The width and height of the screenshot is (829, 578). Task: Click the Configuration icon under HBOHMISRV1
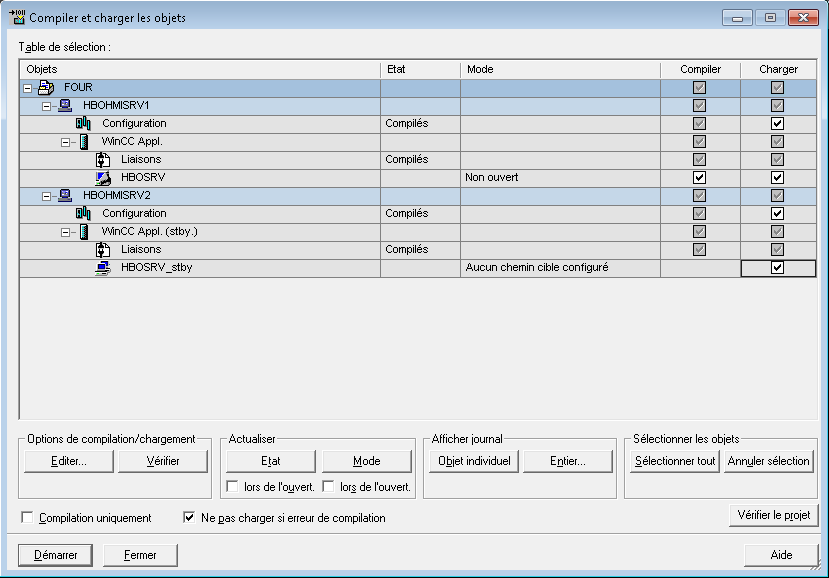[84, 124]
